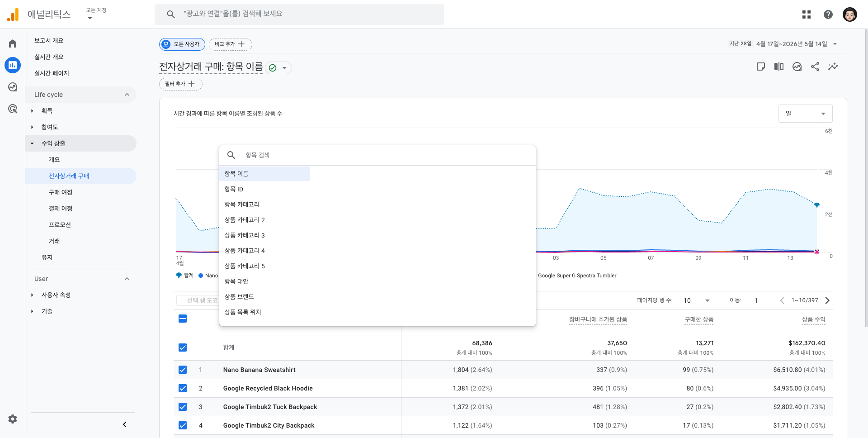The height and width of the screenshot is (438, 868).
Task: Click the magnifier icon in 항목 검색 popup
Action: (x=231, y=155)
